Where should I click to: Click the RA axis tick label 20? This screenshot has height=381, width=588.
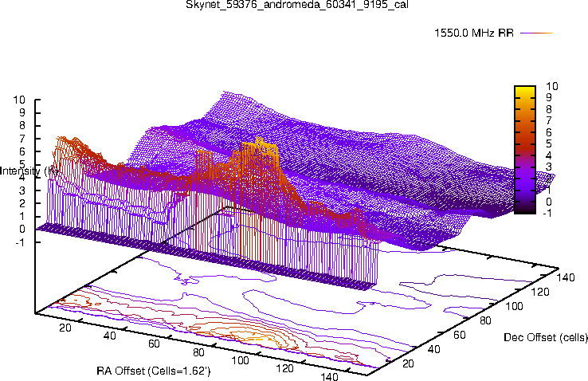tap(65, 328)
